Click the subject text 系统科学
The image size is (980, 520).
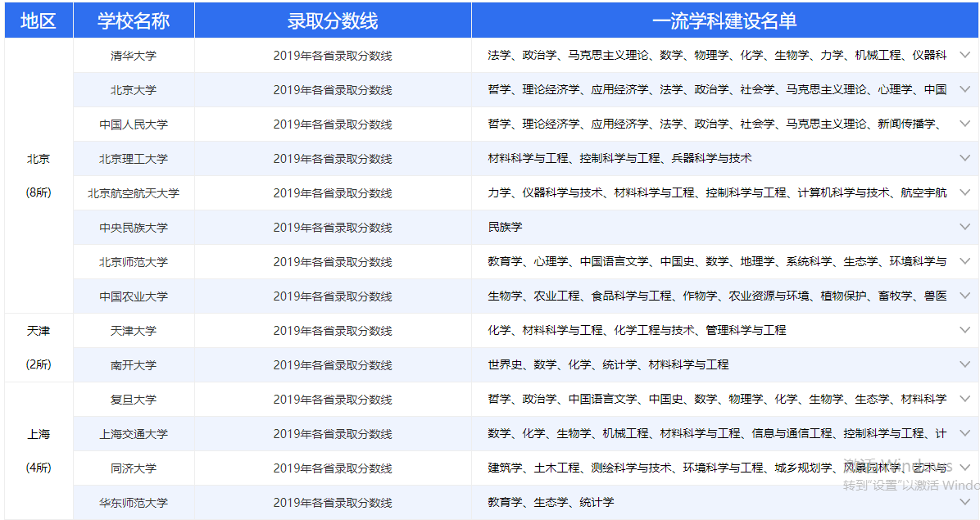point(809,261)
